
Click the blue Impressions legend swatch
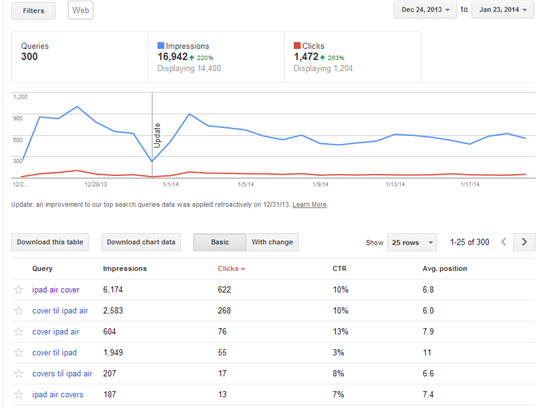[161, 46]
